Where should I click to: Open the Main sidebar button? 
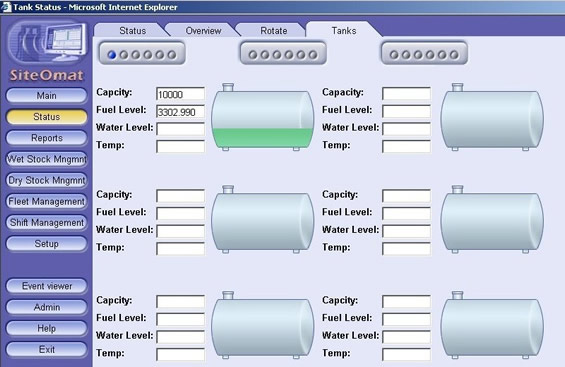(46, 96)
